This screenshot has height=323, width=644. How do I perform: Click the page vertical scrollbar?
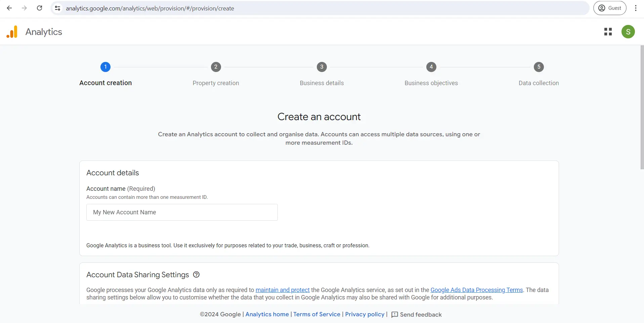[x=642, y=107]
